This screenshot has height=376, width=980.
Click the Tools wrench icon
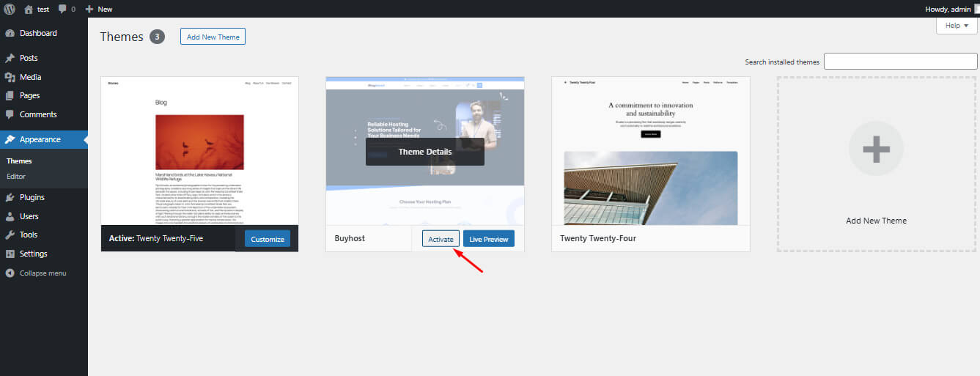click(x=10, y=235)
